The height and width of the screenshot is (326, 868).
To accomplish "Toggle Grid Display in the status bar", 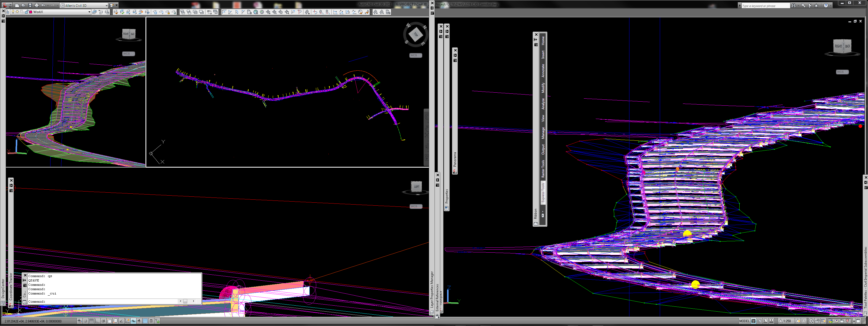I will [x=91, y=321].
